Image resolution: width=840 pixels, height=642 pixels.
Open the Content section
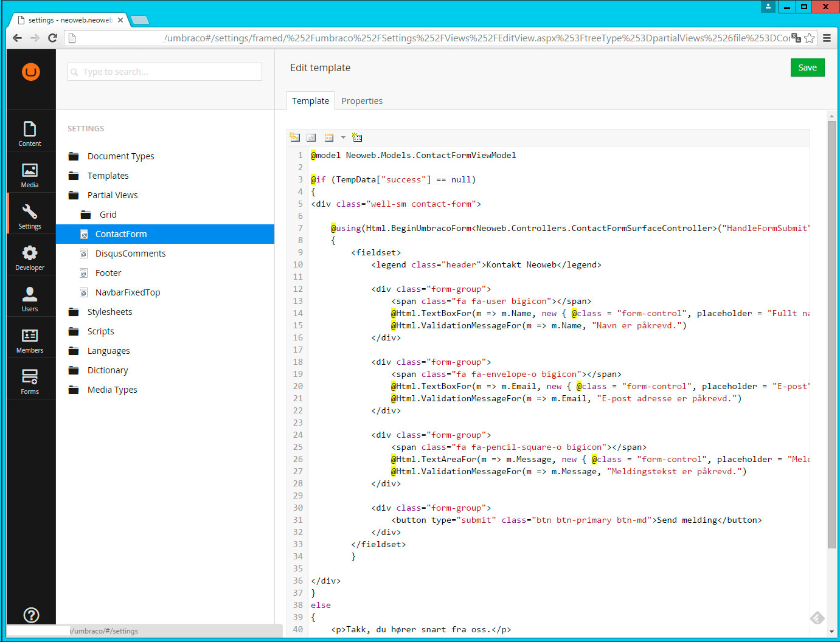(30, 134)
